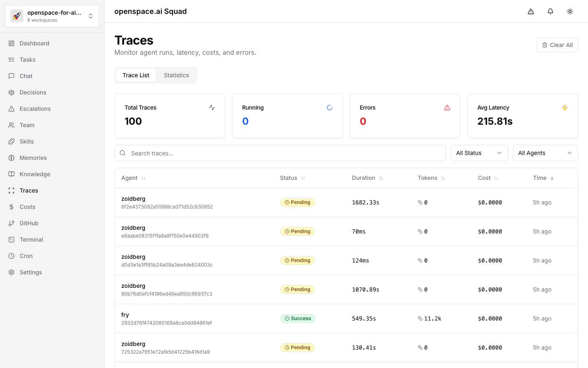
Task: Navigate to Cron in sidebar
Action: coord(26,256)
